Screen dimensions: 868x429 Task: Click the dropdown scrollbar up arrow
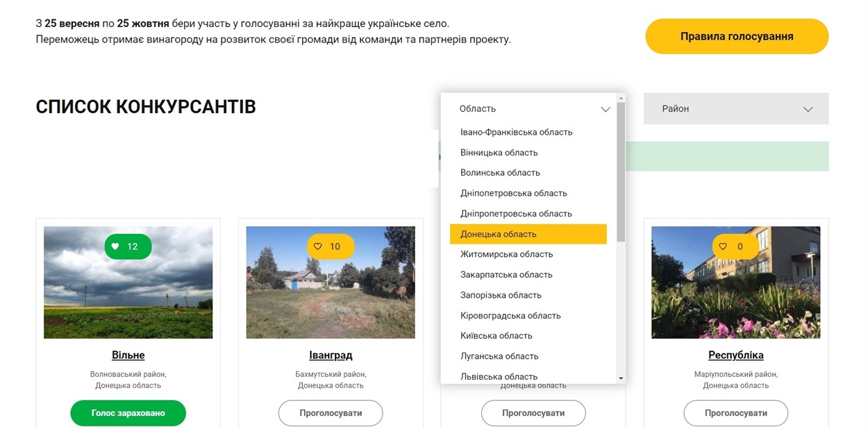pos(621,98)
